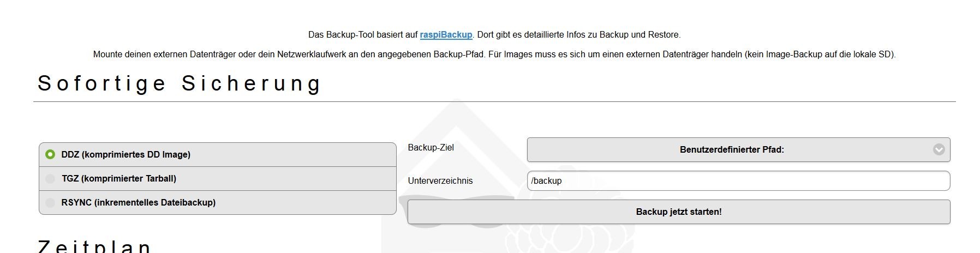Click the RSYNC (inkrementelles Dateibackup) label text
Image resolution: width=980 pixels, height=253 pixels.
click(x=139, y=203)
